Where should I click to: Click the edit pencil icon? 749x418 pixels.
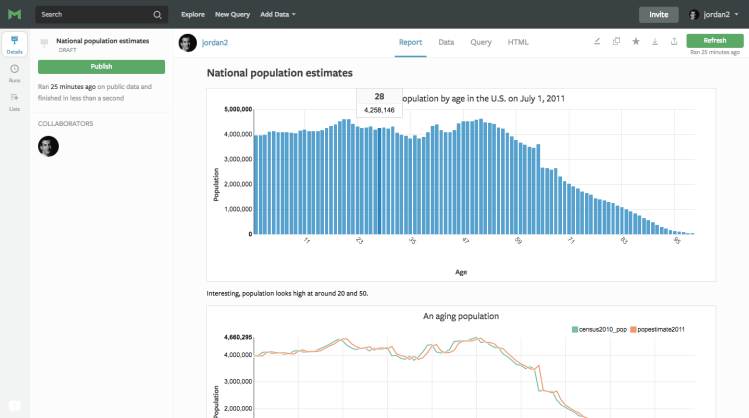click(x=597, y=42)
